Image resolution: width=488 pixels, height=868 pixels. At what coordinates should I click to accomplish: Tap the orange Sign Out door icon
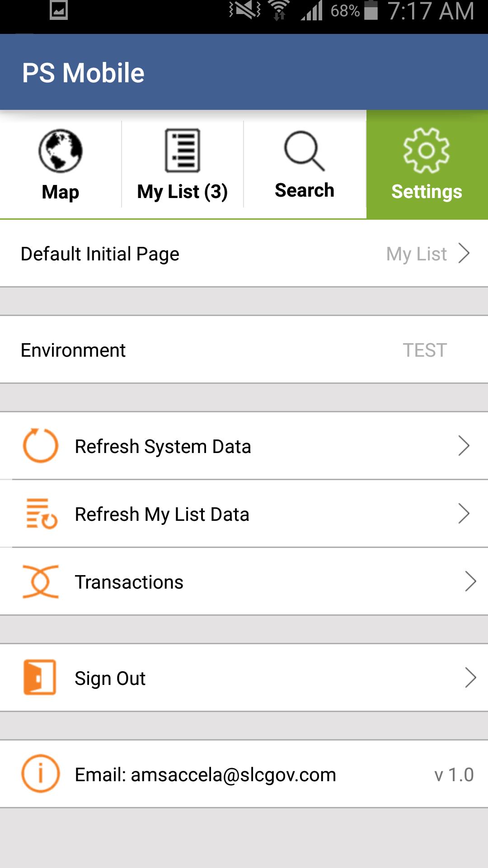(40, 677)
